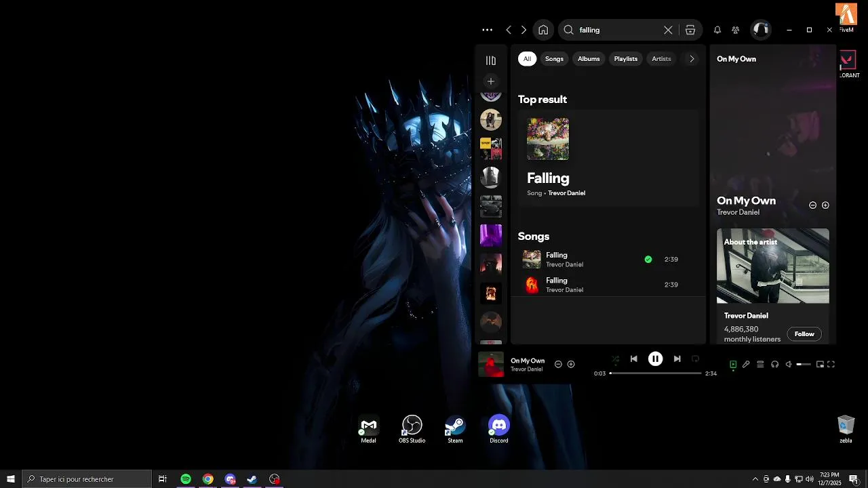Viewport: 868px width, 488px height.
Task: Expand Your Library sidebar
Action: pyautogui.click(x=491, y=60)
